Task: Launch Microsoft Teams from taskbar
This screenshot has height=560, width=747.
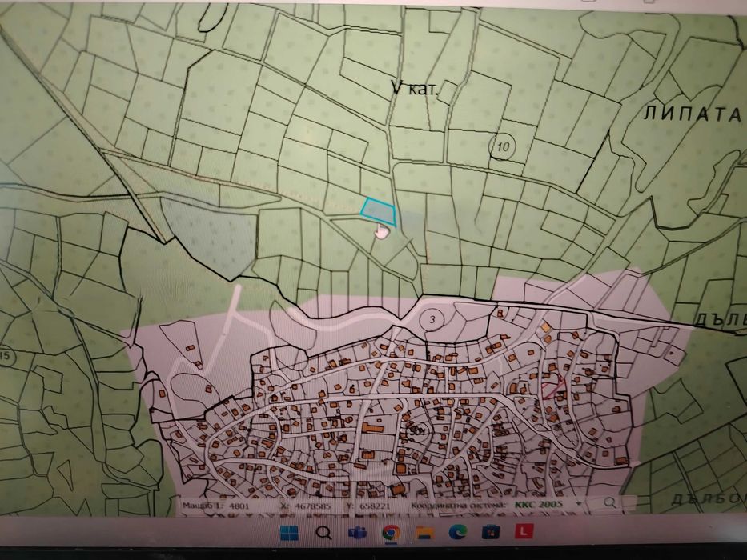Action: coord(357,532)
